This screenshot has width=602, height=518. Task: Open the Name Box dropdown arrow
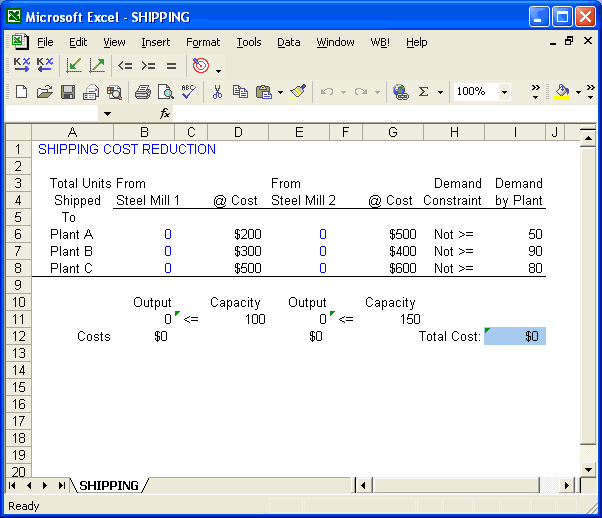pos(108,114)
